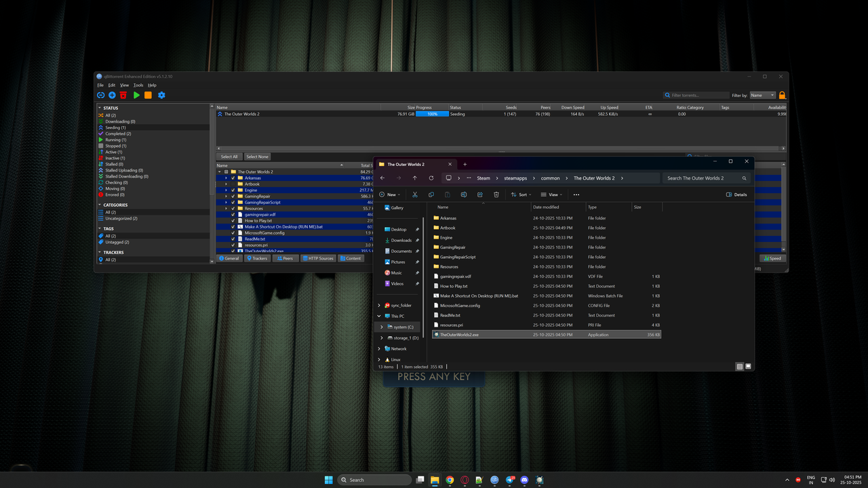Open the See more ellipsis in Explorer toolbar
Viewport: 868px width, 488px height.
(576, 195)
